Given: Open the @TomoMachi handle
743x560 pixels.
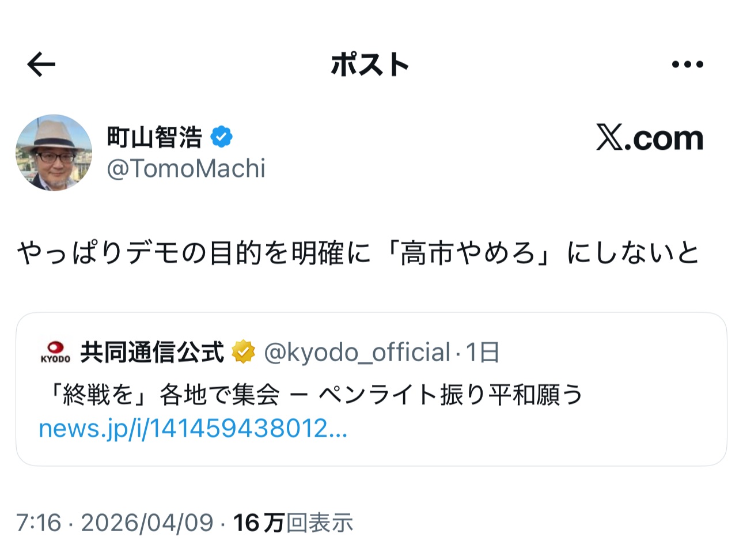Looking at the screenshot, I should coord(186,168).
